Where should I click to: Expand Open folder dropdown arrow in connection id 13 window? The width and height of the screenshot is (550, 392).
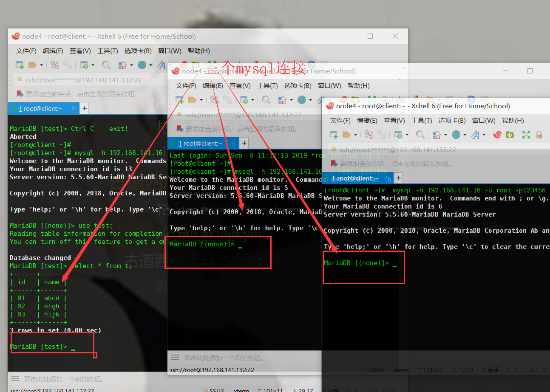[41, 65]
